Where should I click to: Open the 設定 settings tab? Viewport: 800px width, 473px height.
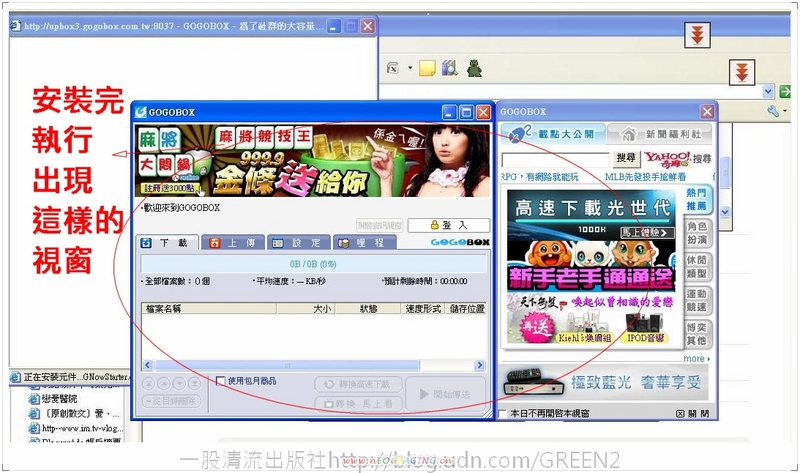point(298,243)
